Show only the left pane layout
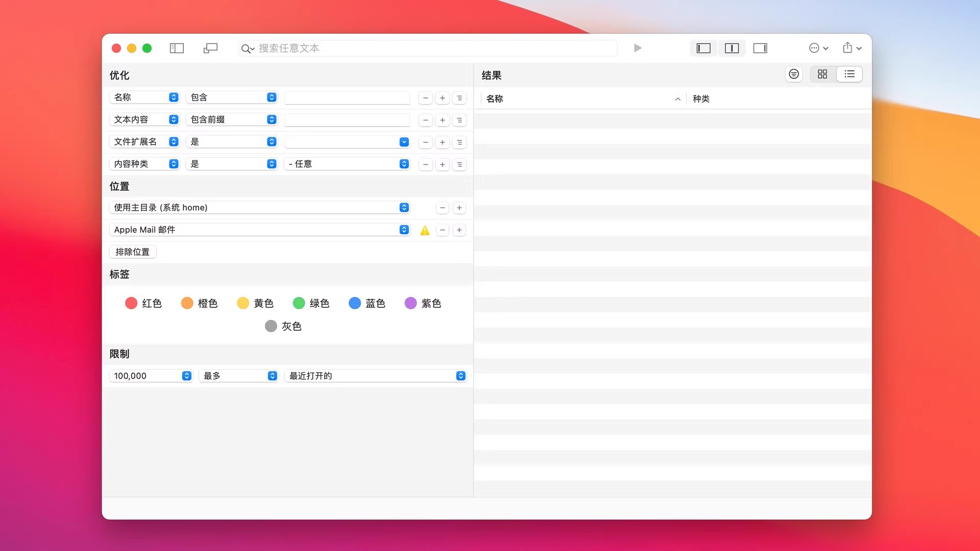 pyautogui.click(x=703, y=48)
